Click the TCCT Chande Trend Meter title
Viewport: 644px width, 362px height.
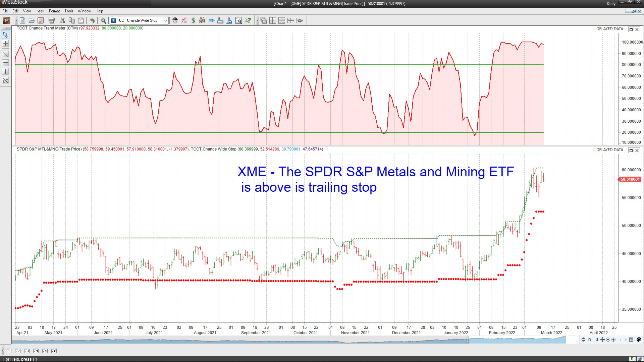47,28
